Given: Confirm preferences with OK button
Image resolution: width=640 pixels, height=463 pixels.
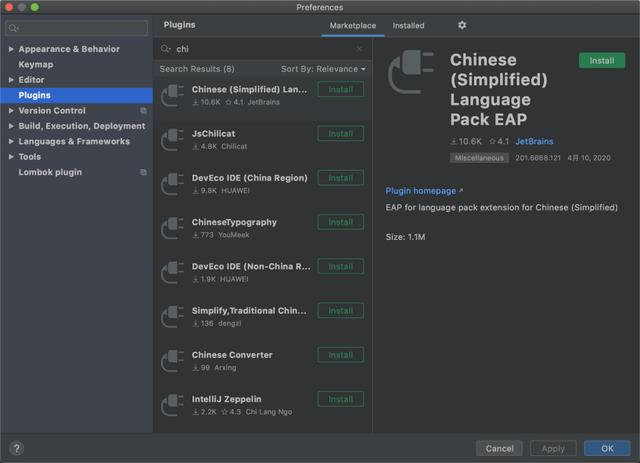Looking at the screenshot, I should pyautogui.click(x=607, y=448).
